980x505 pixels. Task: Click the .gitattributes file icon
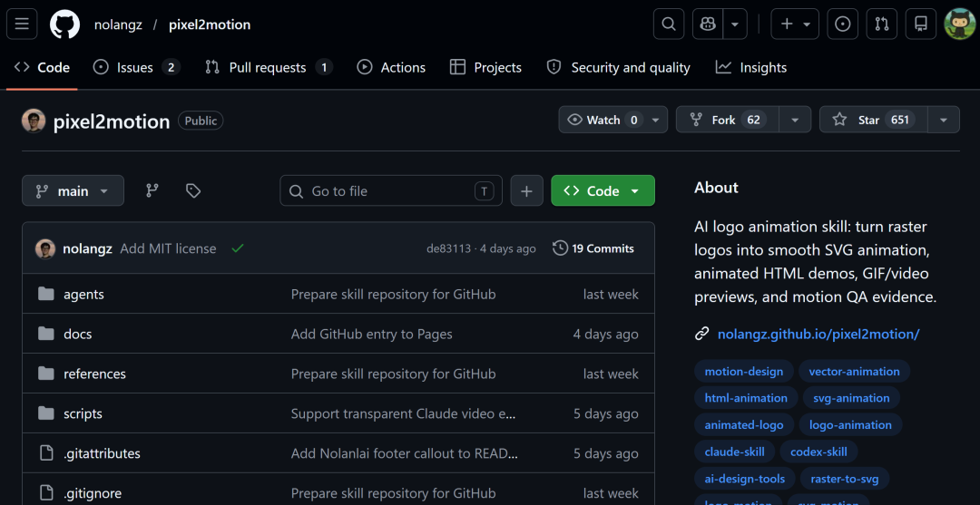pos(45,454)
